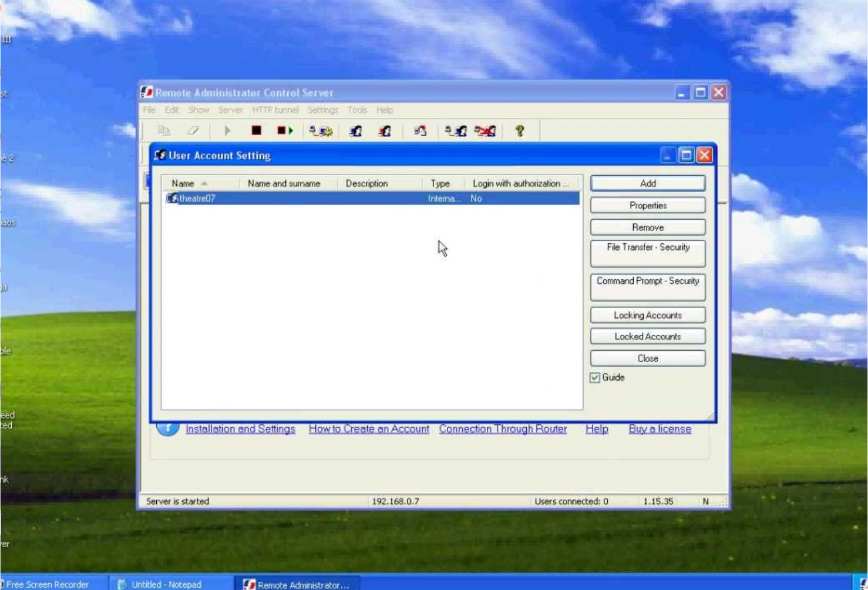The width and height of the screenshot is (868, 590).
Task: Open the Settings menu
Action: tap(322, 110)
